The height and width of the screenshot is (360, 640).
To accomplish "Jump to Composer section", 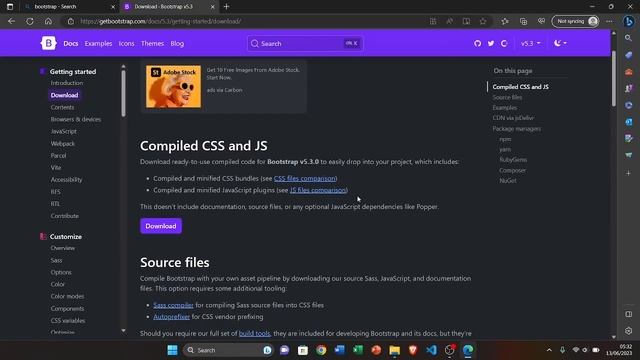I will click(x=513, y=170).
